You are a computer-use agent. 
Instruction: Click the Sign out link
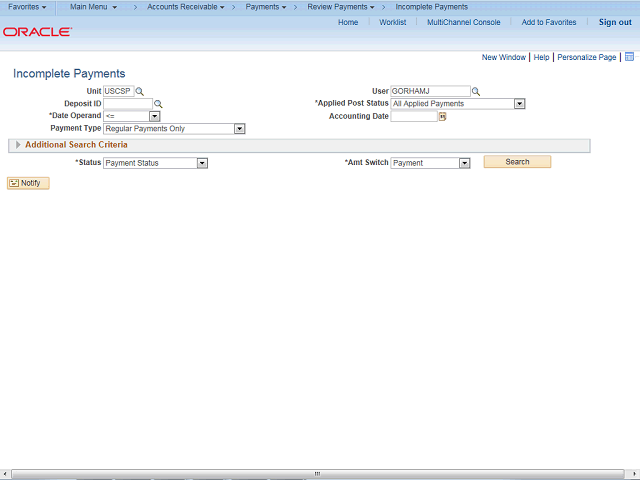tap(615, 22)
